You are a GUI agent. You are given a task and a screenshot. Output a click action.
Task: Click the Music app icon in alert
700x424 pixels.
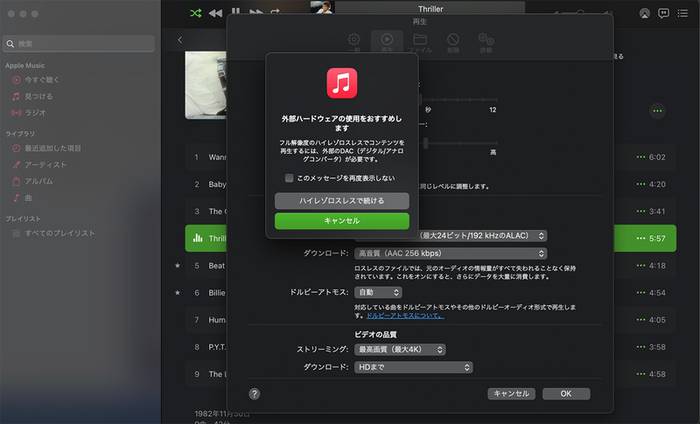(x=342, y=83)
